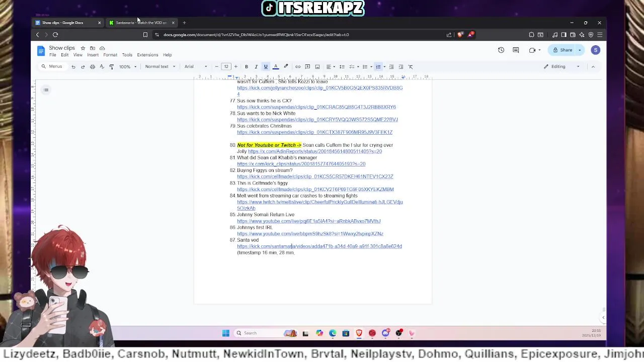Open the Johnny Somali Return Live YouTube link

coord(309,221)
